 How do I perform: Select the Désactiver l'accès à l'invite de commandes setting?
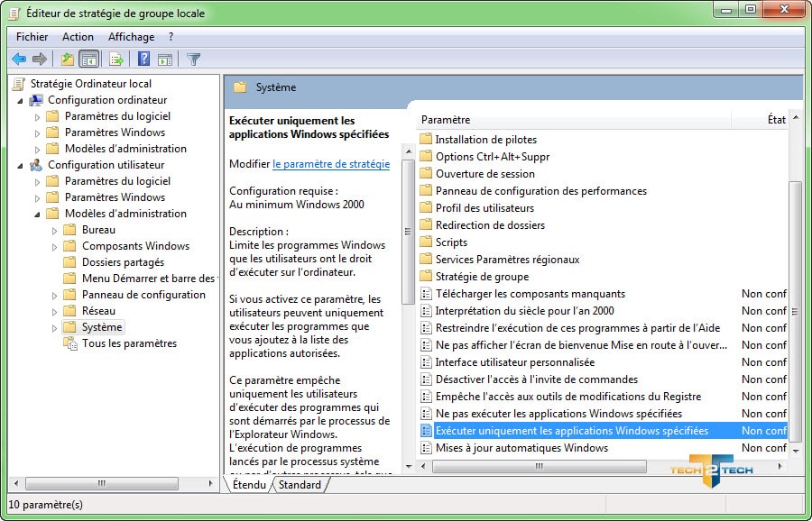(536, 379)
